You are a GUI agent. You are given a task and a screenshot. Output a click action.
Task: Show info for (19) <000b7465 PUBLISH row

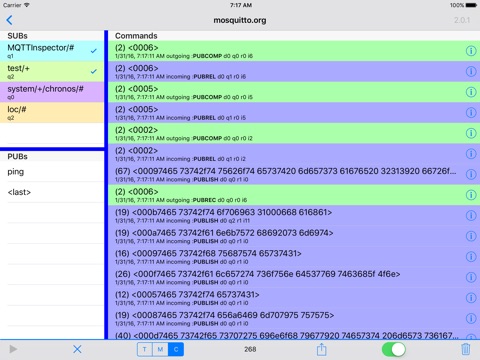click(x=471, y=216)
